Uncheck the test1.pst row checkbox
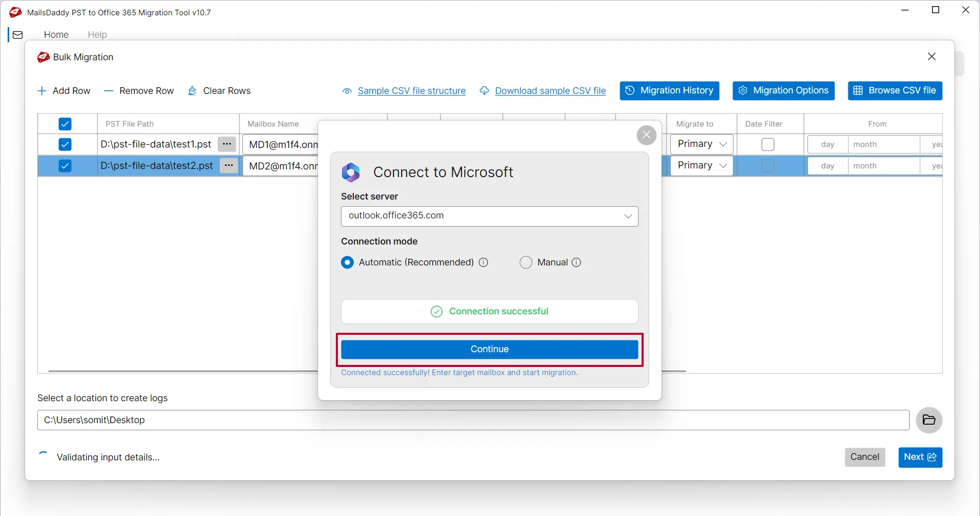This screenshot has height=516, width=980. [x=65, y=144]
